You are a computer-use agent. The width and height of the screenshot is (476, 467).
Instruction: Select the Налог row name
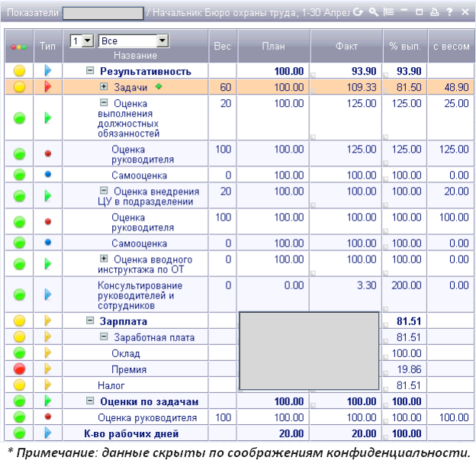point(111,385)
